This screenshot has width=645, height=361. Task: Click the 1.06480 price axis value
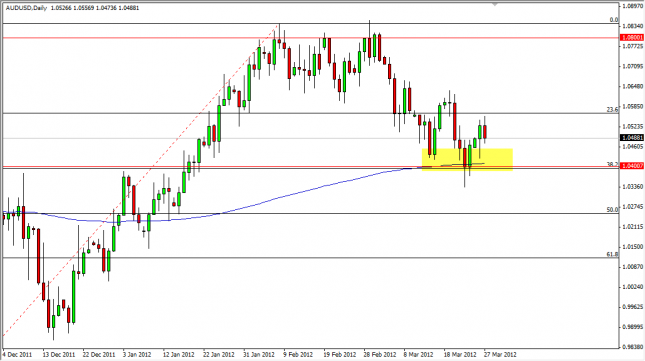[x=633, y=86]
